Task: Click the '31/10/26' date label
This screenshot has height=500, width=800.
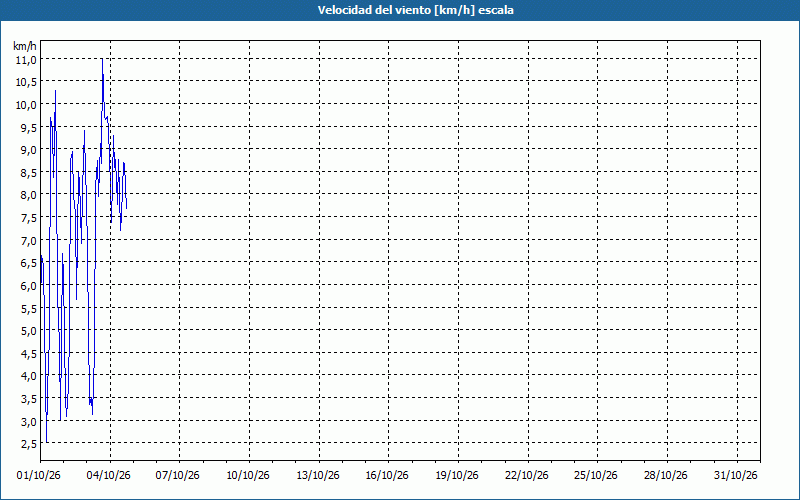Action: click(736, 476)
